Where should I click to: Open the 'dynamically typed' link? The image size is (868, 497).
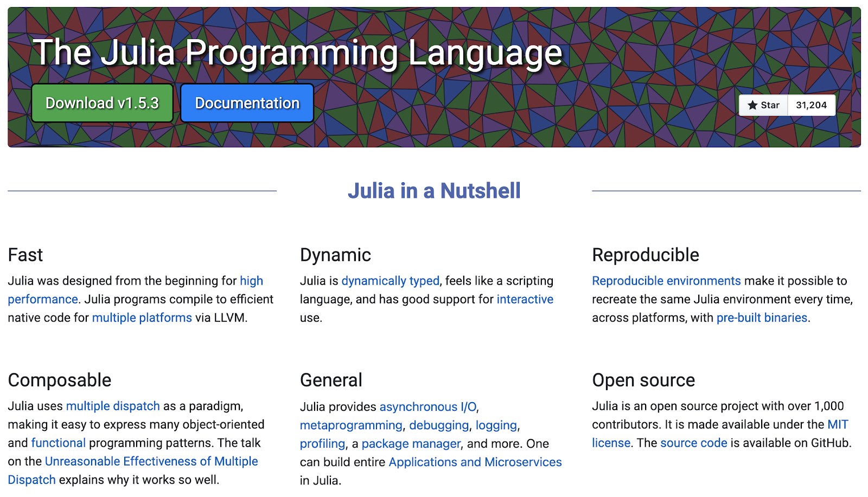coord(391,281)
